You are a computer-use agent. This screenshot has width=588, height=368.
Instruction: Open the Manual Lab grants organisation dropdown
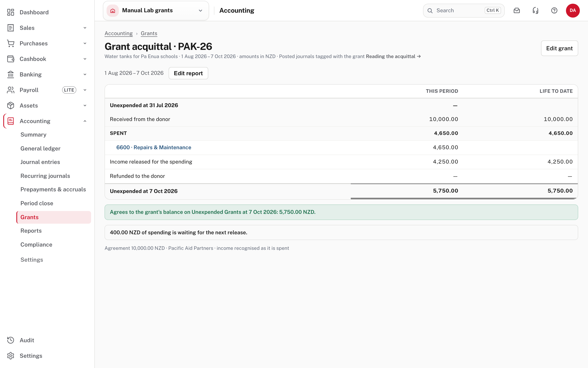(156, 10)
